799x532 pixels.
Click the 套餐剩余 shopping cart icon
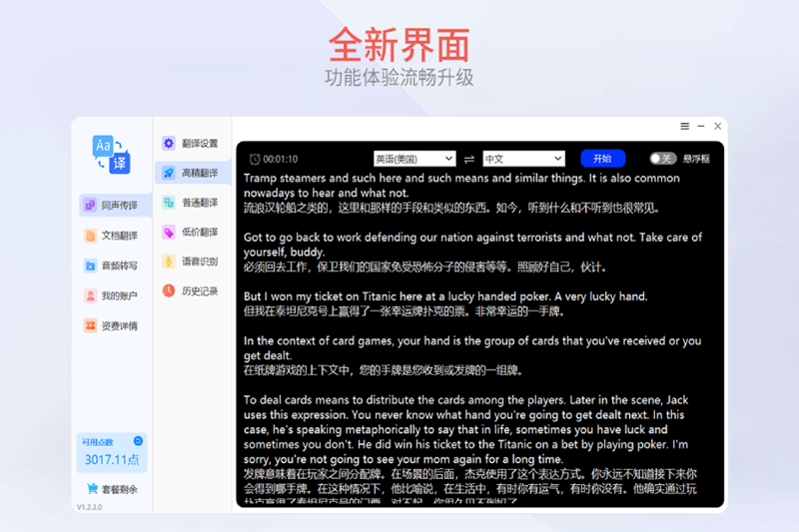93,489
